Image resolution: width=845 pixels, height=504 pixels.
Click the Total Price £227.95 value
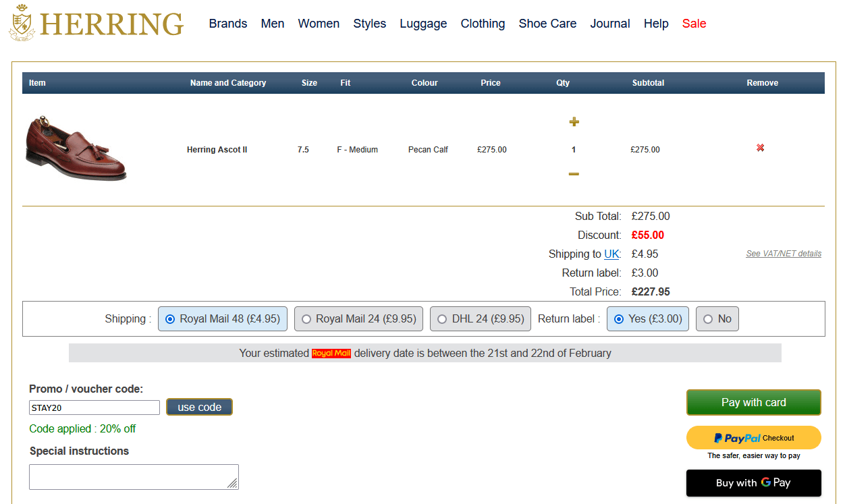click(x=651, y=292)
